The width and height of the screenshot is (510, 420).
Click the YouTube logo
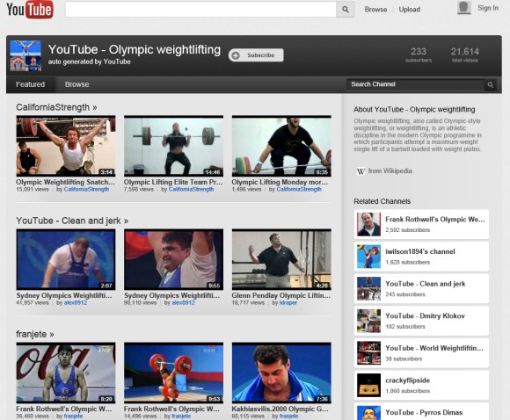click(x=30, y=10)
